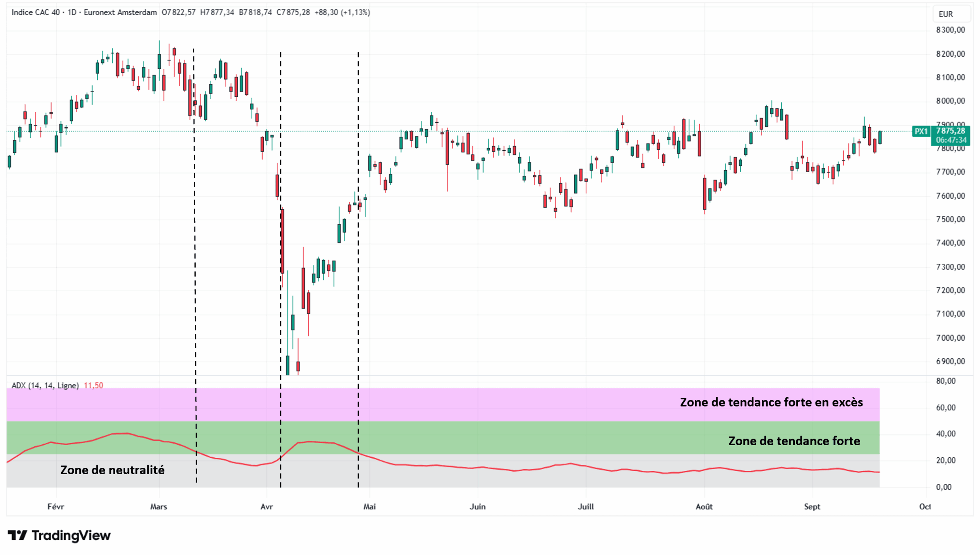Click the 7 500,00 price scale label

click(951, 219)
